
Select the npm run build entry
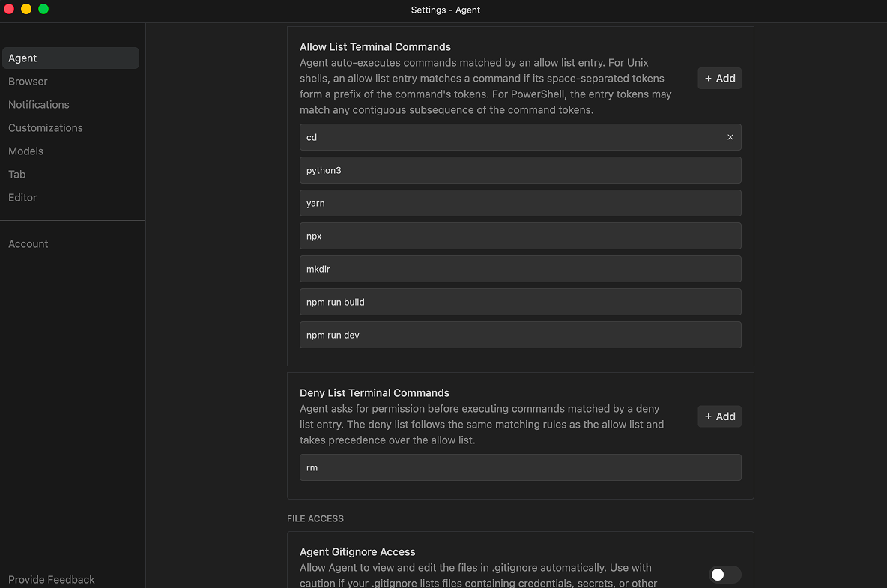coord(520,302)
